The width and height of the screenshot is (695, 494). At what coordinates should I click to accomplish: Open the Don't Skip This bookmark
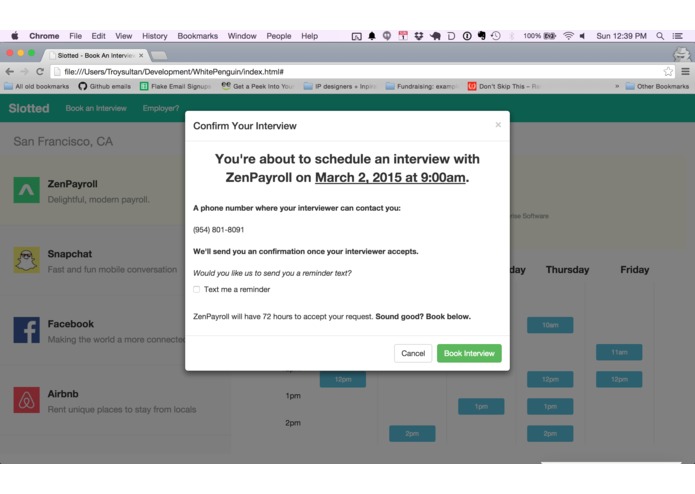[504, 86]
